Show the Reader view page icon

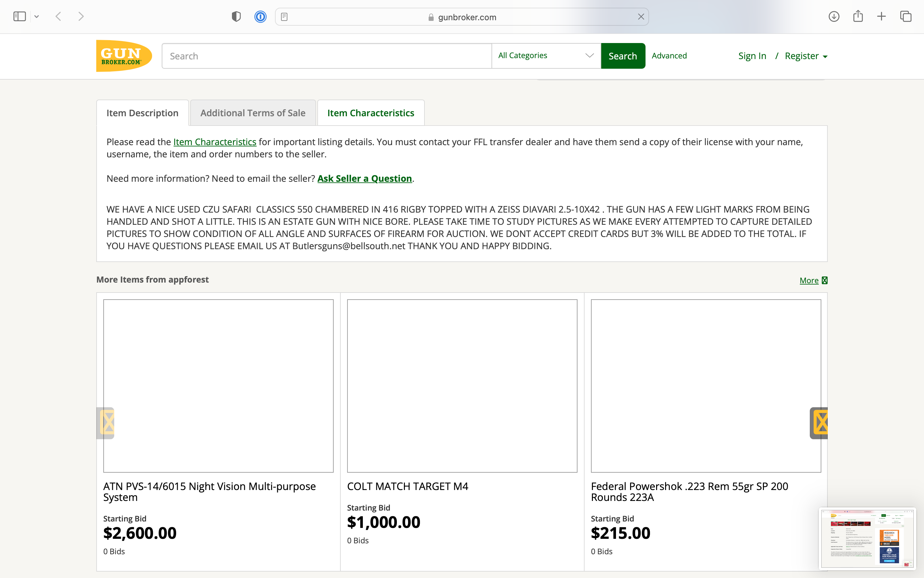click(284, 17)
